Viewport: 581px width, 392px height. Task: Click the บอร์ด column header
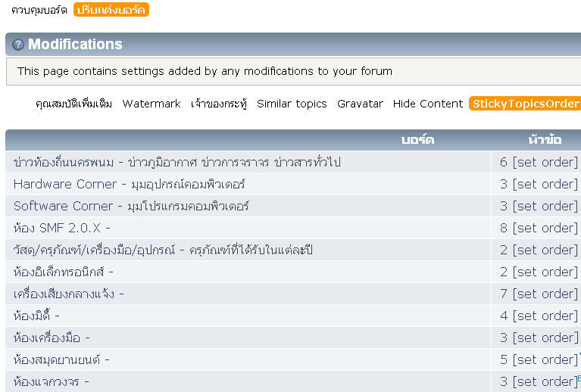pos(417,140)
